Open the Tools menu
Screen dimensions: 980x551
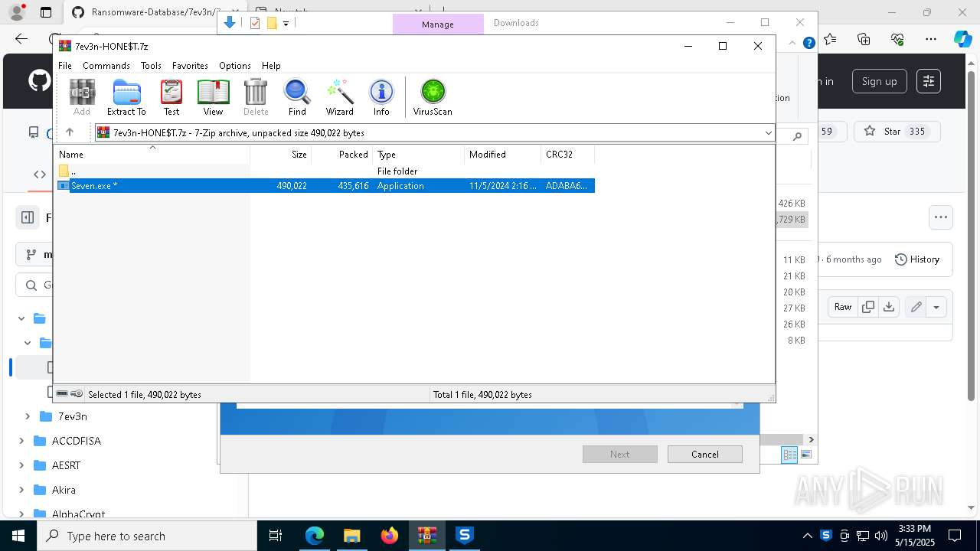tap(151, 66)
